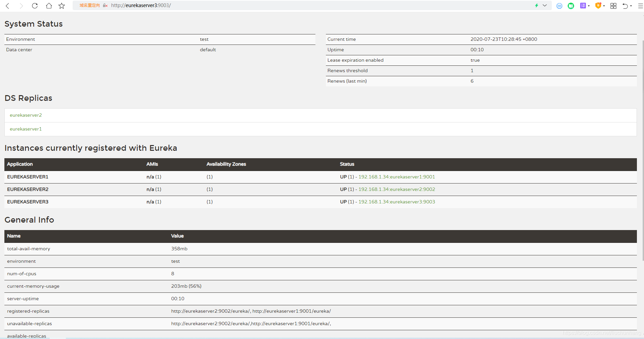
Task: Open the eurekaserver2 replica link
Action: pos(26,115)
